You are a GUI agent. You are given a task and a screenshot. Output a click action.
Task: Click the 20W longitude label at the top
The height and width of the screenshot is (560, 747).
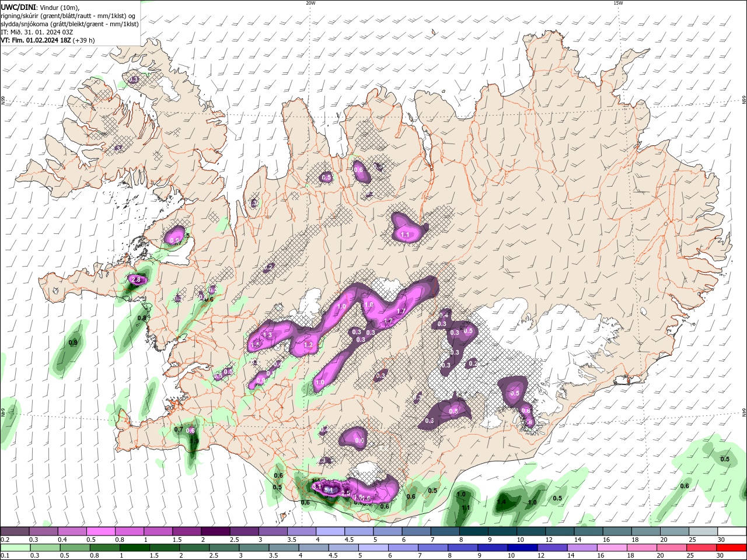tap(310, 3)
